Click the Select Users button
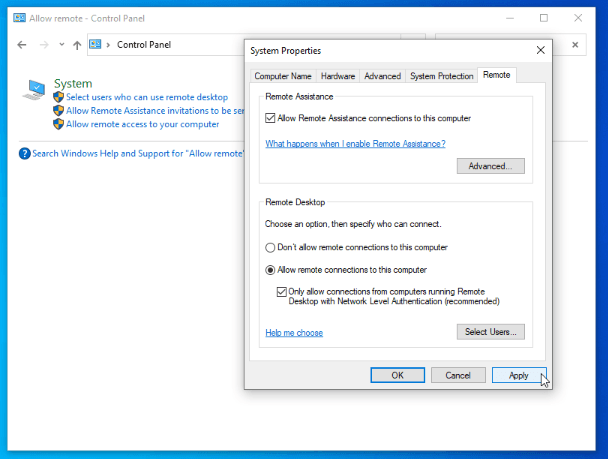608x459 pixels. click(490, 332)
